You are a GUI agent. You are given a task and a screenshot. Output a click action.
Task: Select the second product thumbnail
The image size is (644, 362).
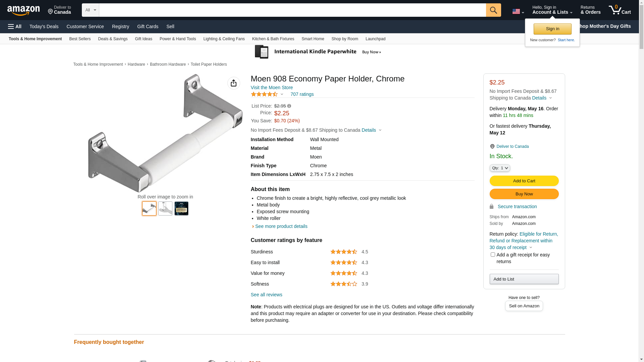point(165,208)
